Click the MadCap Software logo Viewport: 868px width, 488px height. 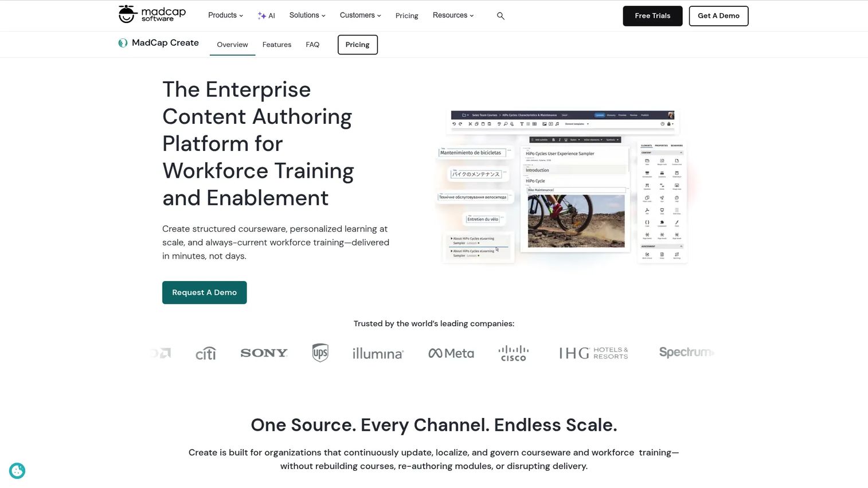pos(152,14)
